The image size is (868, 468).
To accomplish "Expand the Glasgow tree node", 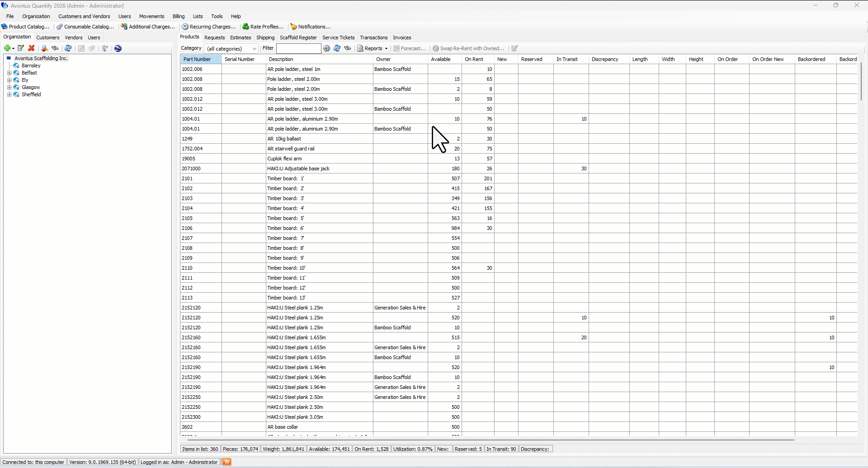I will 9,87.
